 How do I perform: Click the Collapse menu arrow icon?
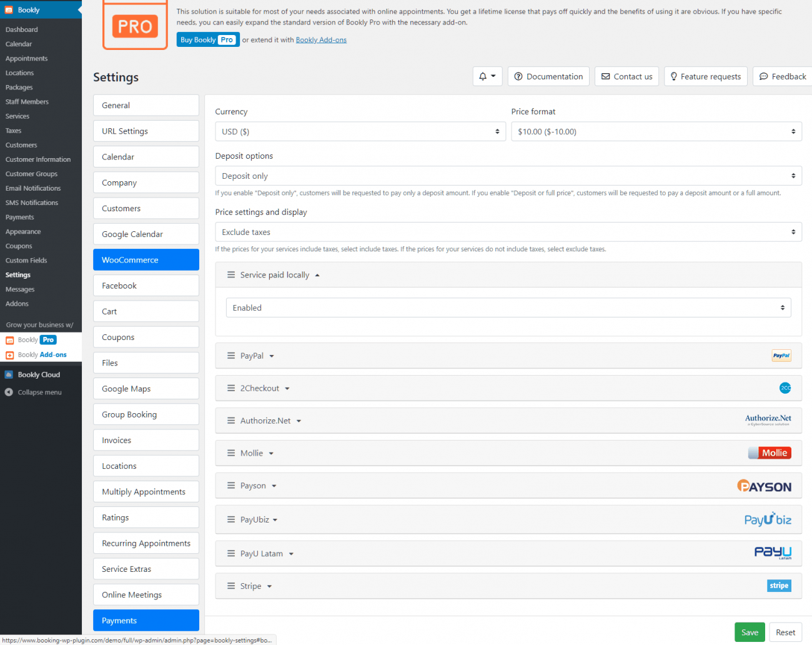(x=9, y=392)
